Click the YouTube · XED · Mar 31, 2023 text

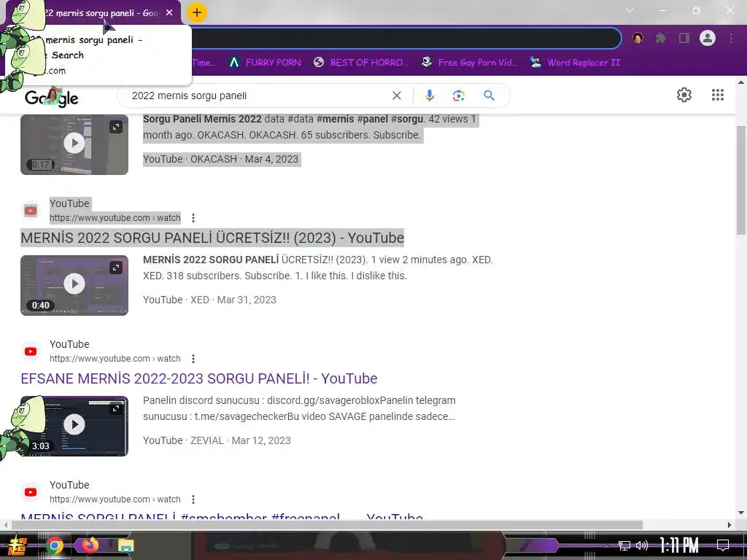click(209, 300)
